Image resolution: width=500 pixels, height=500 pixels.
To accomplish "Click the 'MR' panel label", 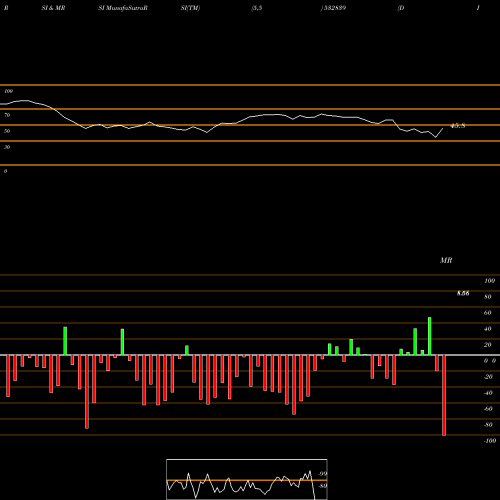I will click(x=446, y=260).
